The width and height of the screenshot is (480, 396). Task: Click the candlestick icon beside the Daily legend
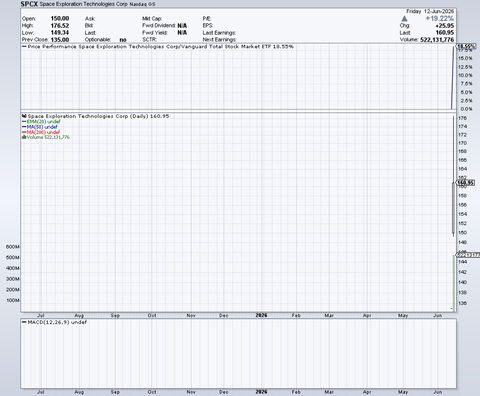[24, 116]
